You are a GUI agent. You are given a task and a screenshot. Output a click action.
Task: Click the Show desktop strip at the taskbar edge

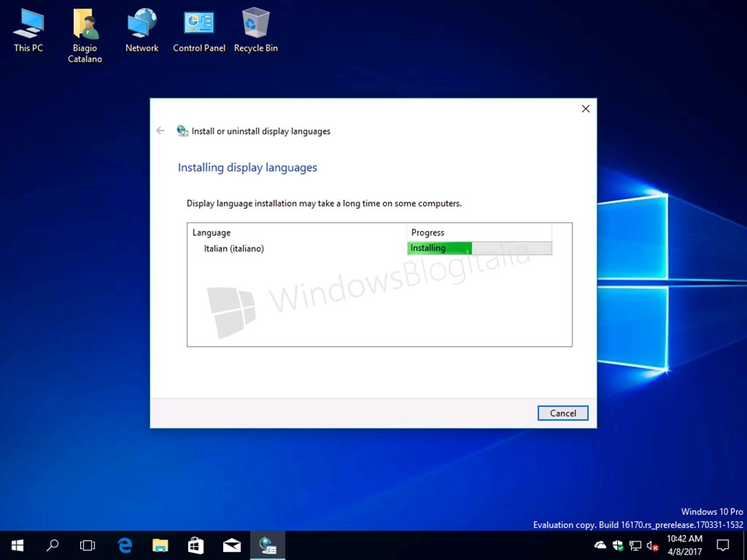[745, 545]
